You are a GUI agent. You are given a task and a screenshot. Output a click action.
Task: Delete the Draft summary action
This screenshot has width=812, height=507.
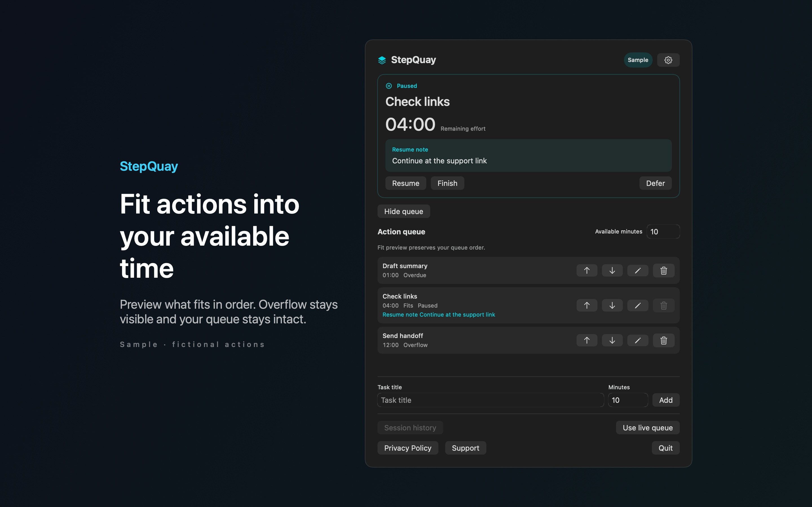(x=663, y=271)
